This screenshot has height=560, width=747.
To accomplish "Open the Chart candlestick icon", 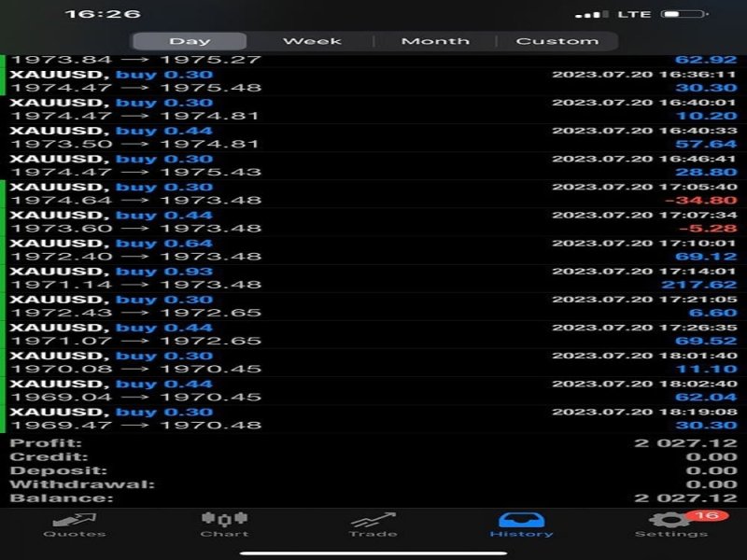I will click(224, 519).
